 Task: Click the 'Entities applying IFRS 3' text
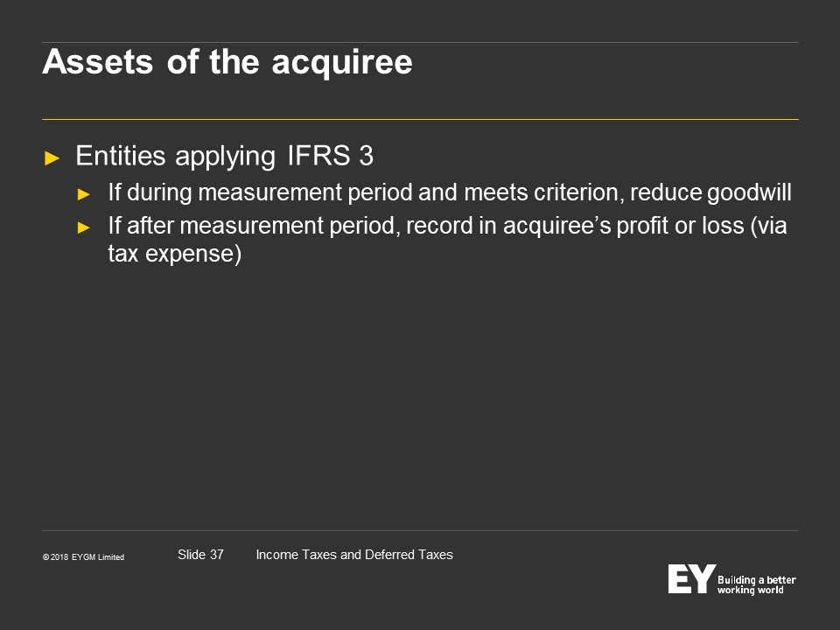pos(225,156)
